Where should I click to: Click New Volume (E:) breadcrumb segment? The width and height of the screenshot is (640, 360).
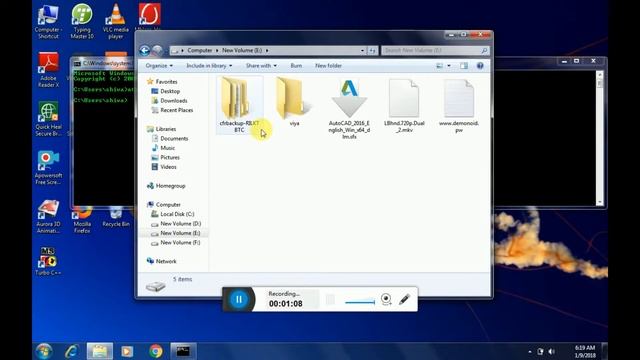click(242, 51)
